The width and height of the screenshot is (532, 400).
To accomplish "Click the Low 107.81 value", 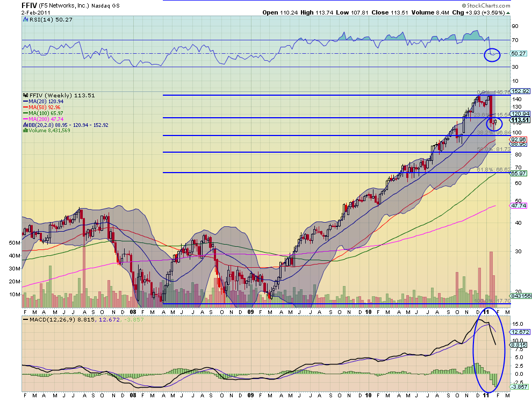I will tap(352, 12).
